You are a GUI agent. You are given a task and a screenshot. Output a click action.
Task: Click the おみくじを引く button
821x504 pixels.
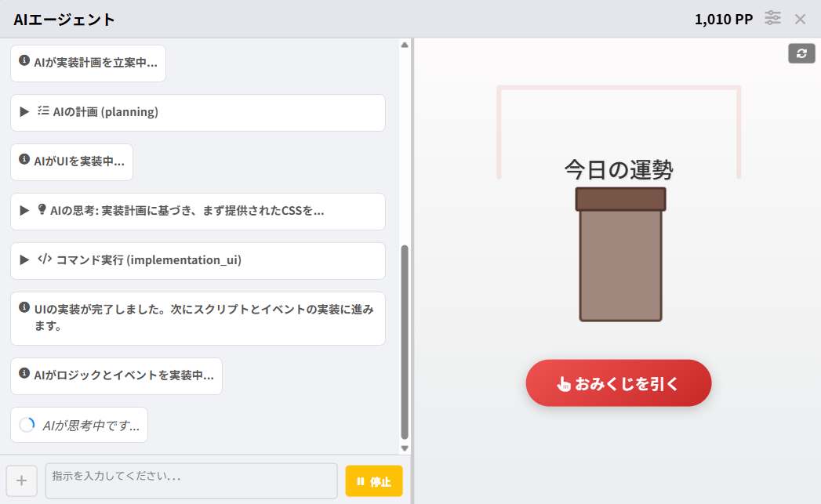[618, 383]
